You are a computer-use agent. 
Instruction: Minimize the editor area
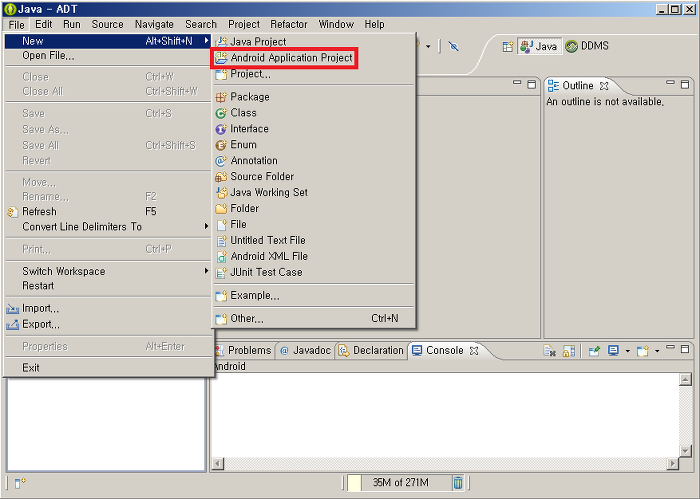point(517,83)
